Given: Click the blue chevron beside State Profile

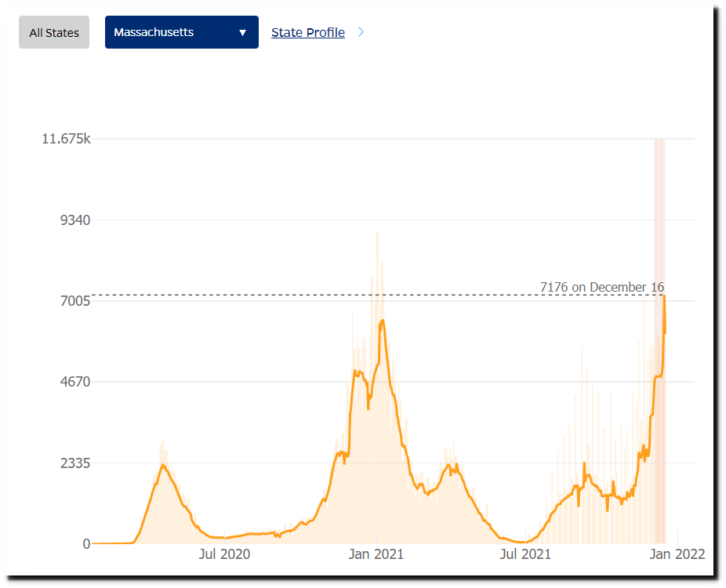Looking at the screenshot, I should (x=361, y=32).
